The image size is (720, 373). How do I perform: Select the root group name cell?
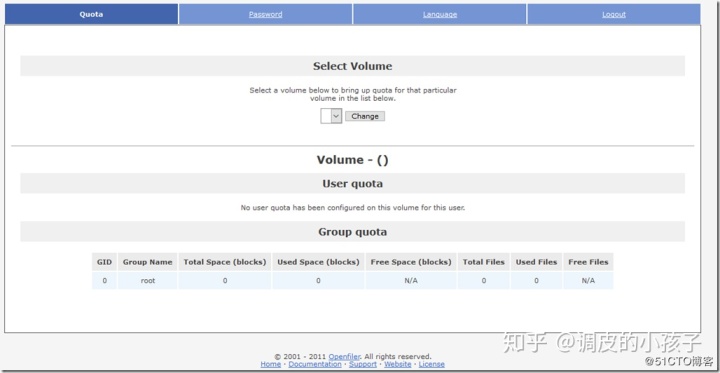point(148,281)
